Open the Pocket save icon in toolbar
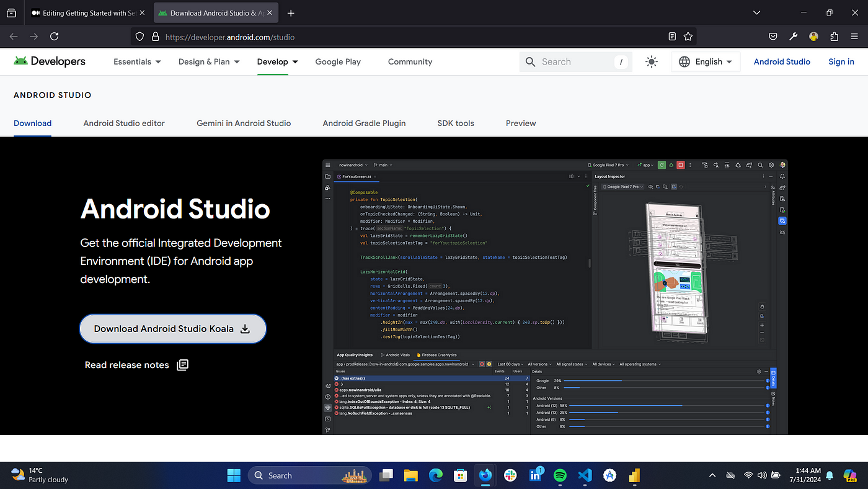The width and height of the screenshot is (868, 489). (773, 37)
